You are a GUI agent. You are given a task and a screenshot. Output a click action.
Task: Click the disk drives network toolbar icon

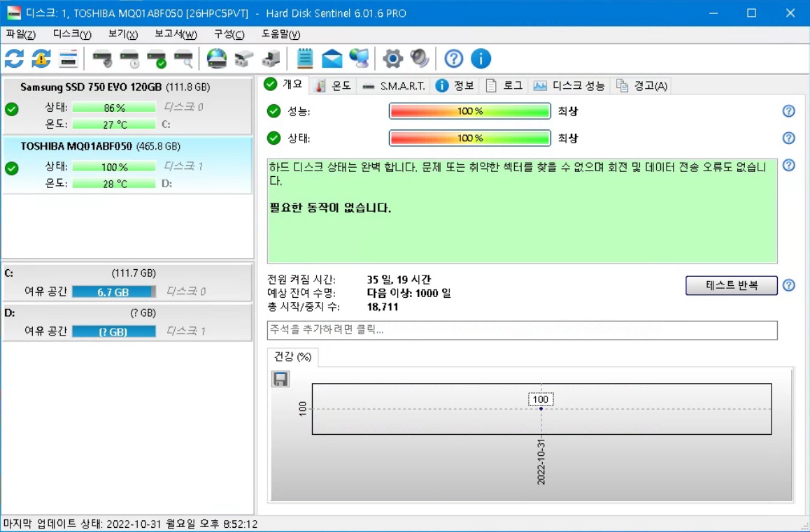pos(244,58)
